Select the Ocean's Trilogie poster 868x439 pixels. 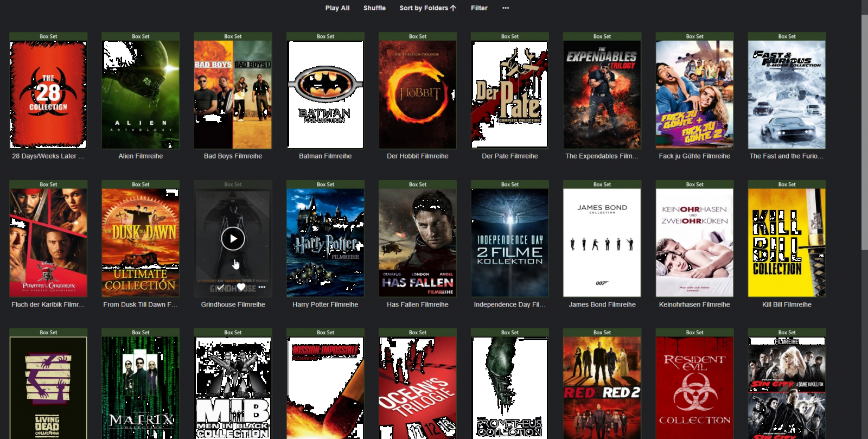point(418,387)
